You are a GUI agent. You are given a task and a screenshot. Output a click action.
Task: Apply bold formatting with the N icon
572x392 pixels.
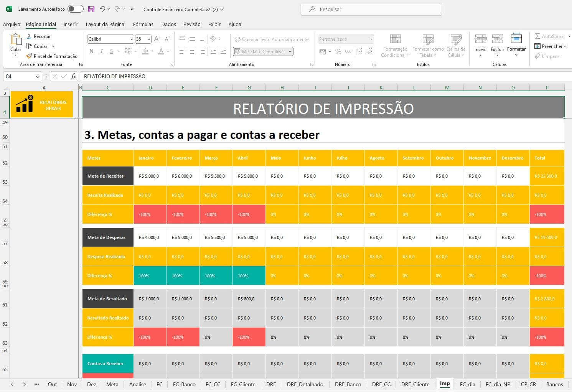[x=91, y=51]
